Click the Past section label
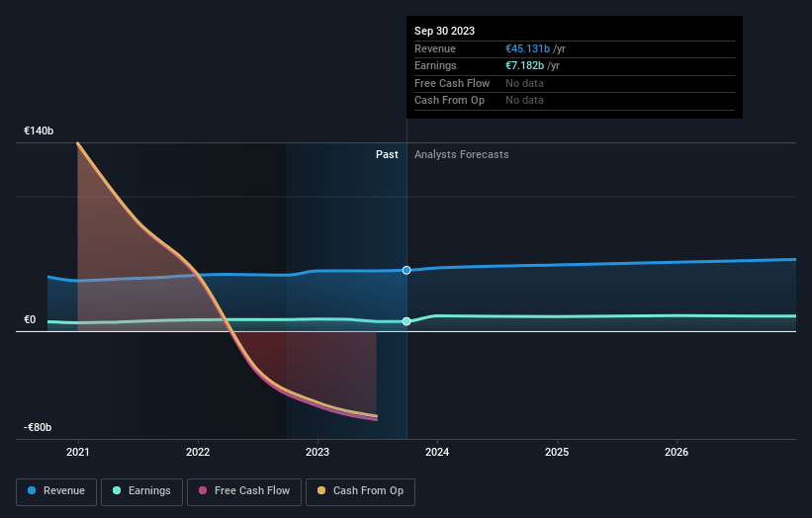The height and width of the screenshot is (518, 812). [x=387, y=155]
